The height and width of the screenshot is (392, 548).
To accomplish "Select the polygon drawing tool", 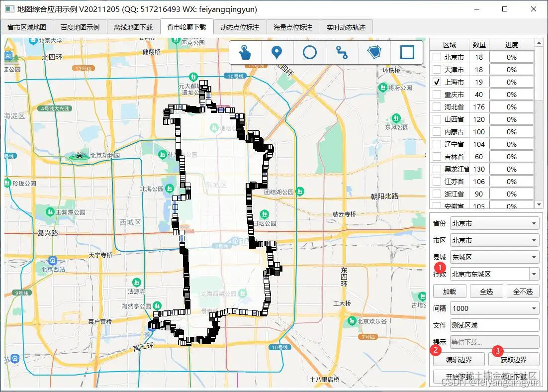I will click(374, 52).
